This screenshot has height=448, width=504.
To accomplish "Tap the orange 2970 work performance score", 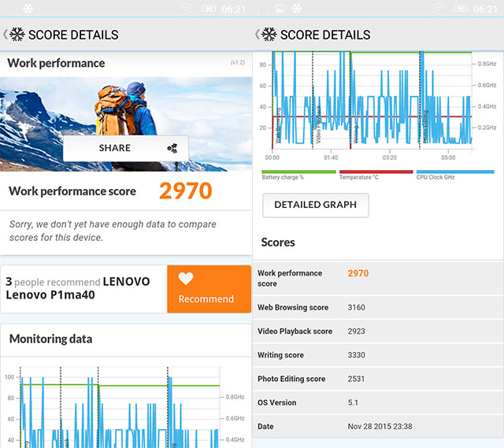I will [x=186, y=191].
